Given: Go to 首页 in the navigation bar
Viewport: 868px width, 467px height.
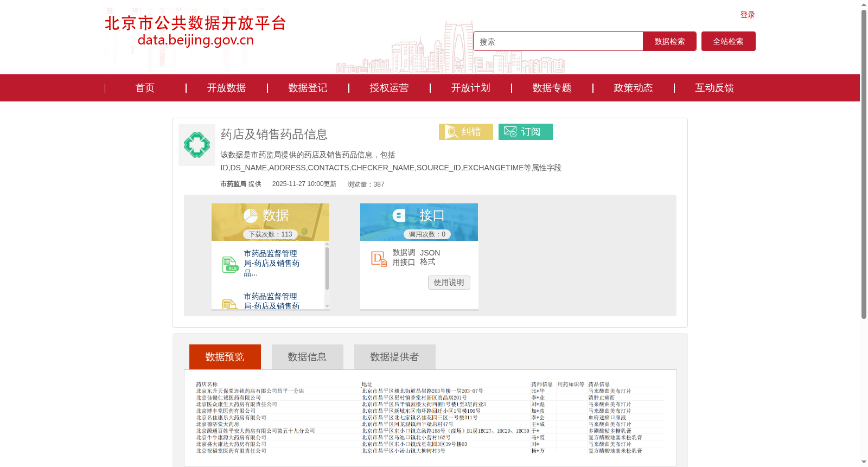Looking at the screenshot, I should click(145, 88).
